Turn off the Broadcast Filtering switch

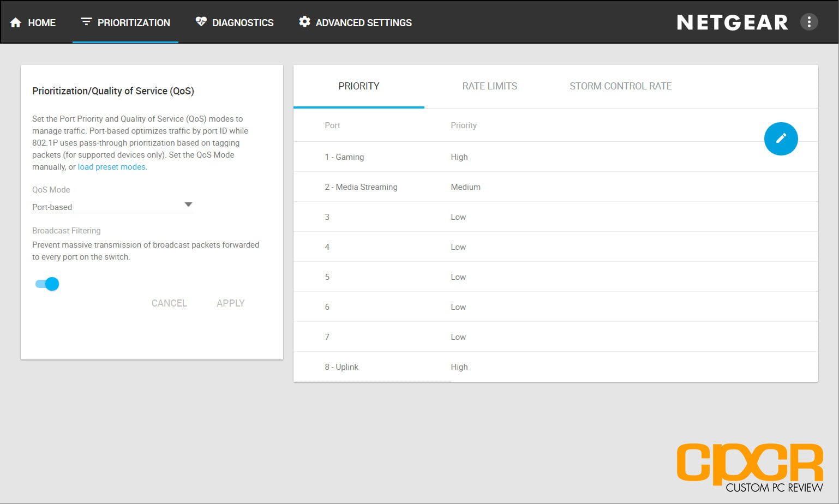pos(47,284)
